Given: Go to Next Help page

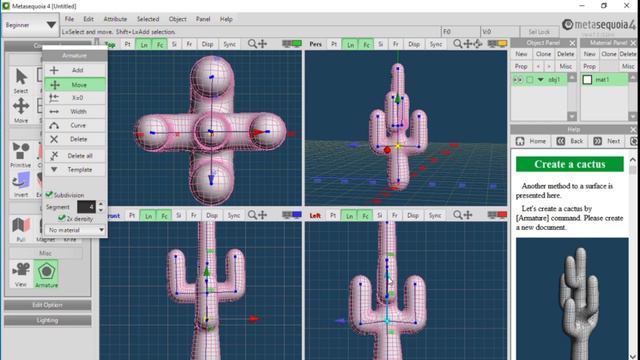Looking at the screenshot, I should pos(607,141).
